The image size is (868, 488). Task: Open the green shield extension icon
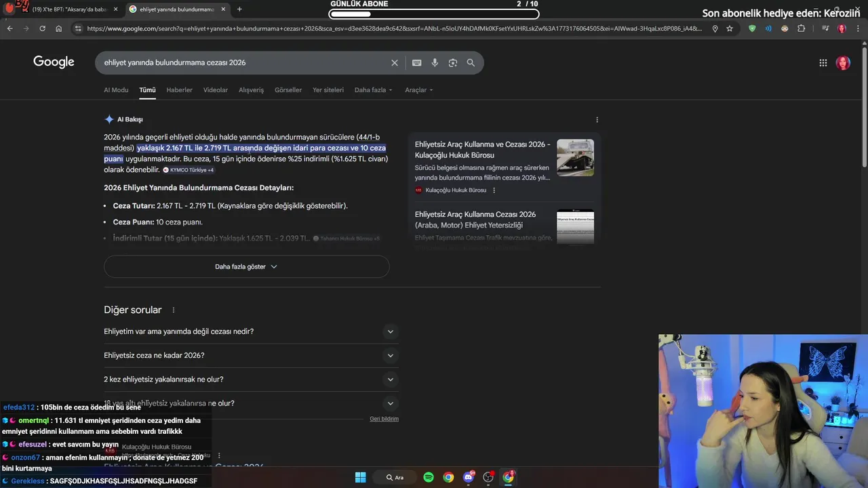752,28
